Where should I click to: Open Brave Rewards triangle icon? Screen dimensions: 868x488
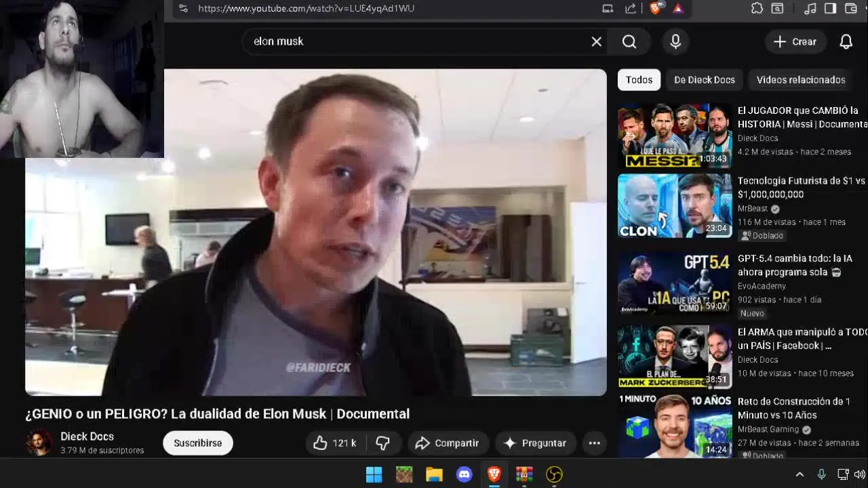(678, 8)
